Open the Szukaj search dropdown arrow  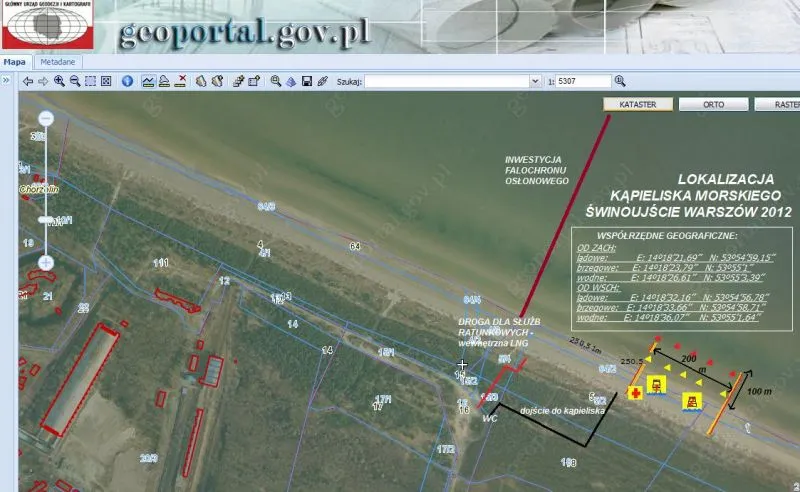pyautogui.click(x=536, y=81)
